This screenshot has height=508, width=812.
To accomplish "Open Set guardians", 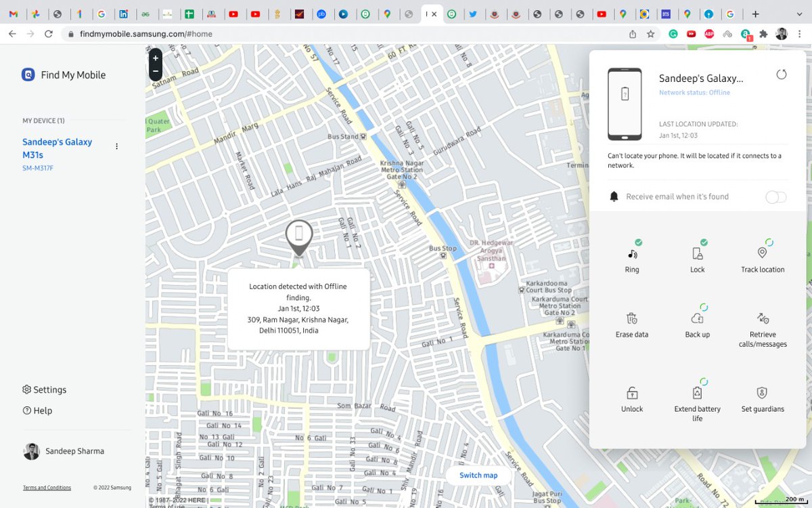I will click(763, 398).
